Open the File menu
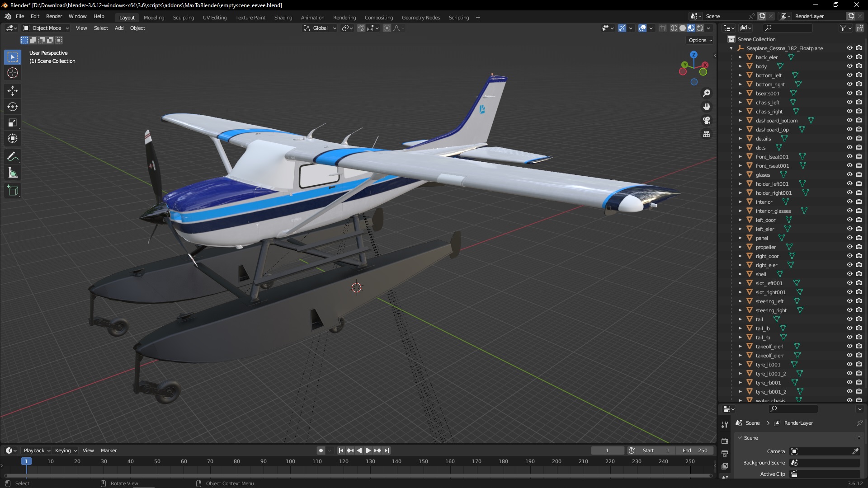 click(x=20, y=16)
